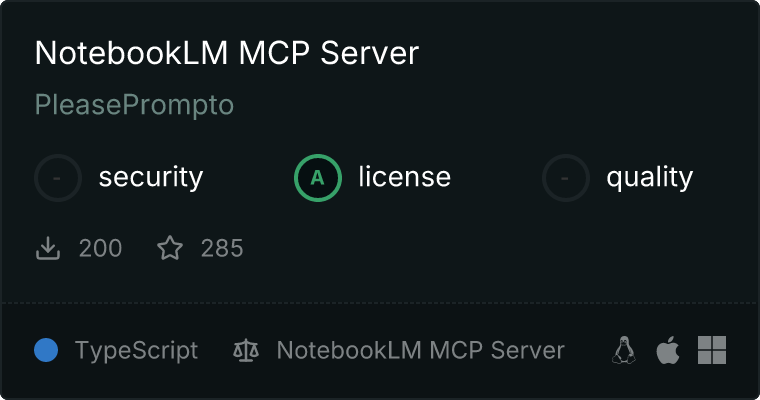The width and height of the screenshot is (760, 400).
Task: Click the Windows platform icon
Action: pos(712,350)
